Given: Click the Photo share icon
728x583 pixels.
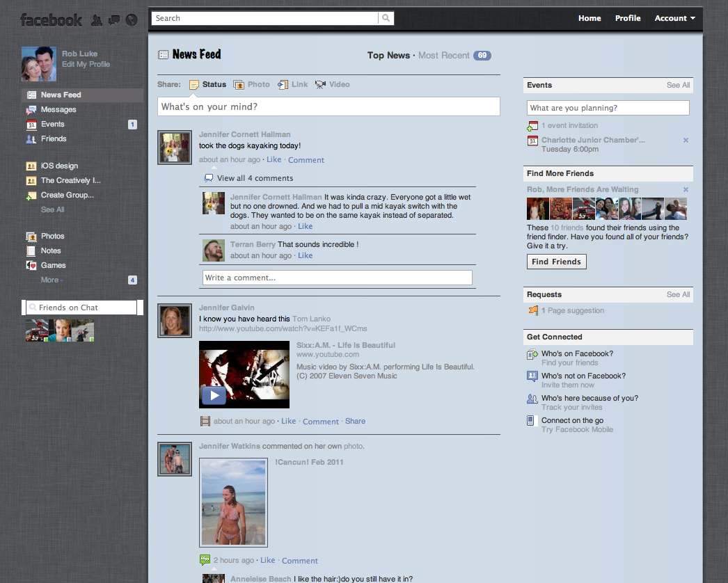Looking at the screenshot, I should click(x=239, y=84).
